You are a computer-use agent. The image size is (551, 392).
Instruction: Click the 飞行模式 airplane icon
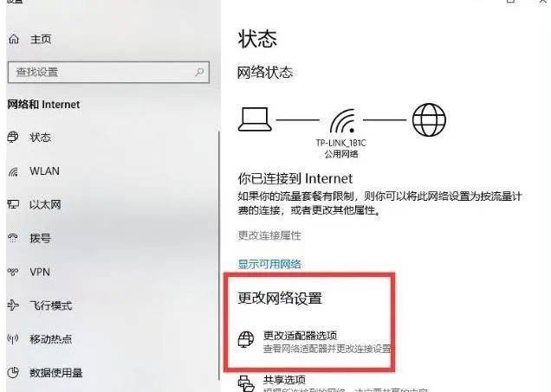[x=13, y=305]
